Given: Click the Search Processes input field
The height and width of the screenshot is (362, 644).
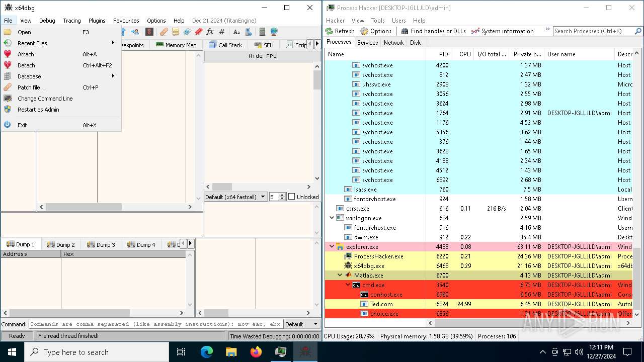Looking at the screenshot, I should (594, 31).
